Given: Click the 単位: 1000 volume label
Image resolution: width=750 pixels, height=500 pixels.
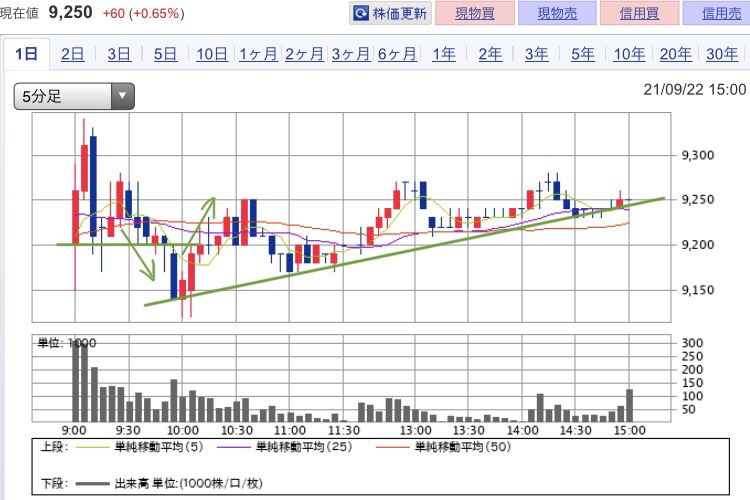Looking at the screenshot, I should point(66,343).
